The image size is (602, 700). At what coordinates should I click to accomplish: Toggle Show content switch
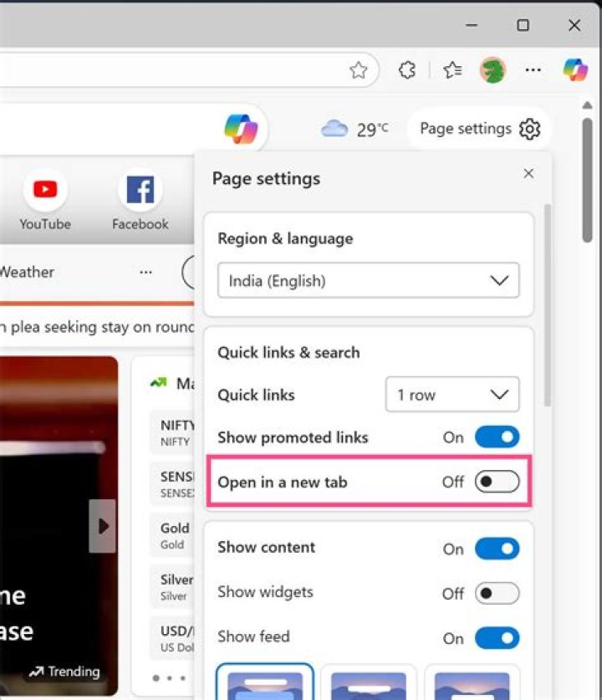point(497,549)
